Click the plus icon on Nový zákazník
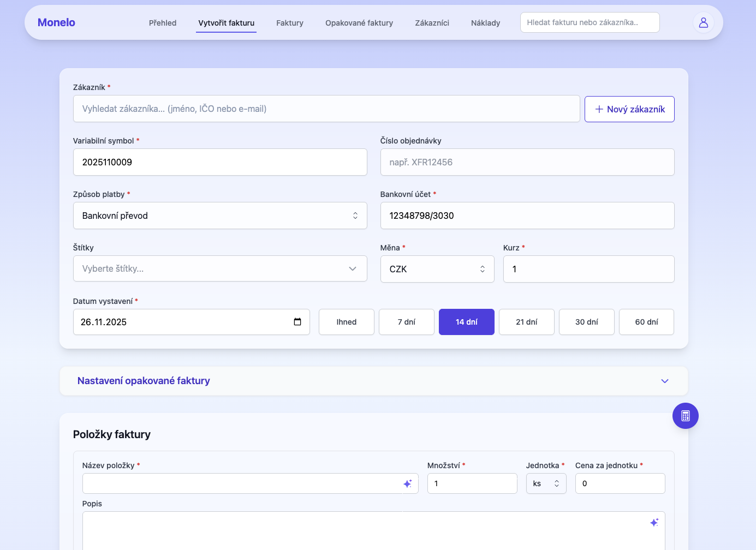 pyautogui.click(x=599, y=109)
